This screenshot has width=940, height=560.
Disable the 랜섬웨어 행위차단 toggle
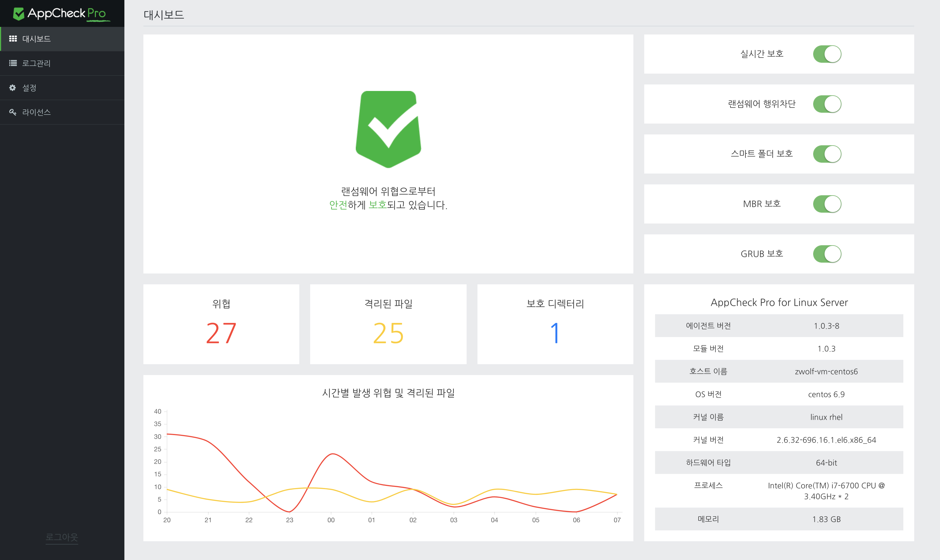(x=827, y=104)
